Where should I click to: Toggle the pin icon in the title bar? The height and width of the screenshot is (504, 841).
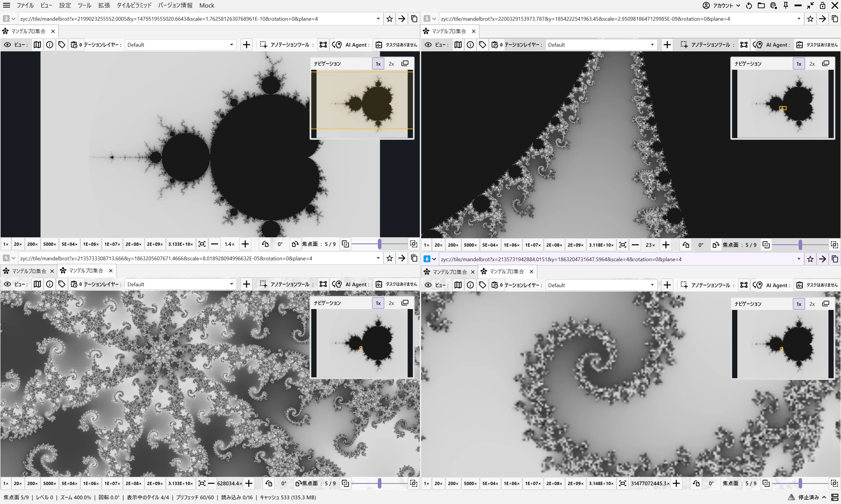pyautogui.click(x=786, y=6)
